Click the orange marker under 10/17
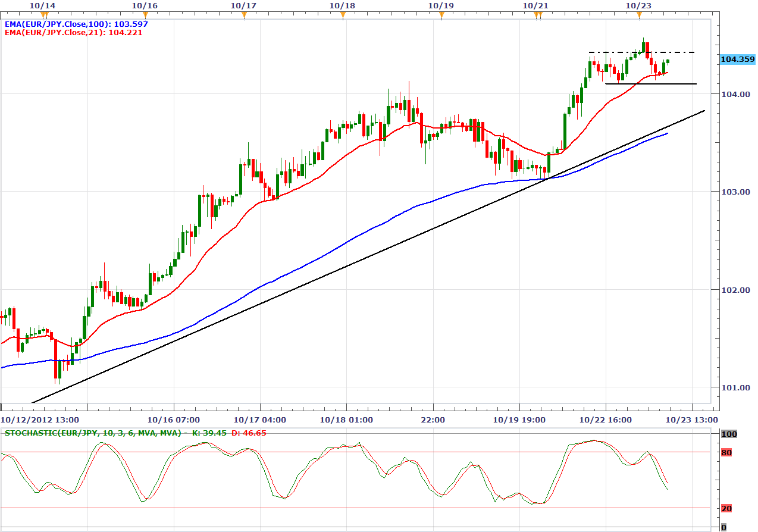The image size is (758, 532). click(x=244, y=16)
